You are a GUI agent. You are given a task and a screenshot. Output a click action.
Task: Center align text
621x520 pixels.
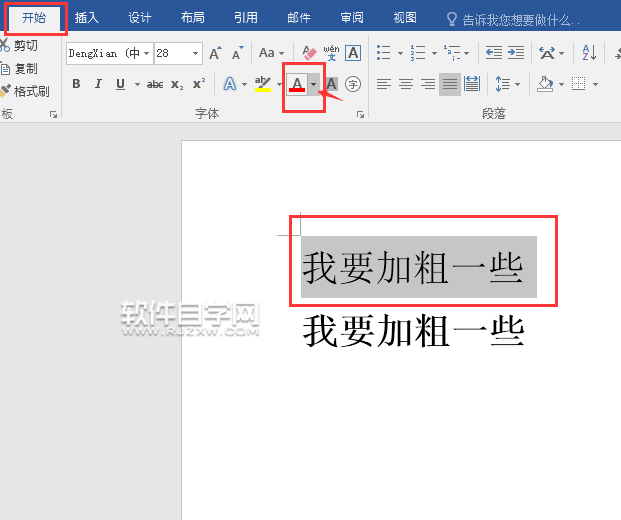[406, 84]
